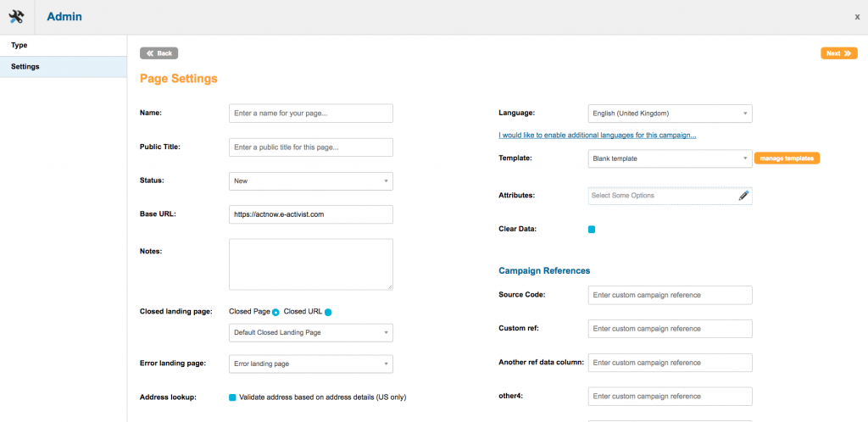Click the pencil icon in Attributes field
Viewport: 868px width, 422px height.
point(743,196)
